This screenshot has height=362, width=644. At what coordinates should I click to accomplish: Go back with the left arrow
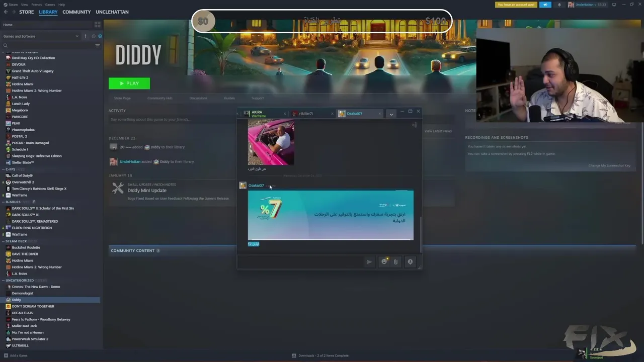(6, 12)
